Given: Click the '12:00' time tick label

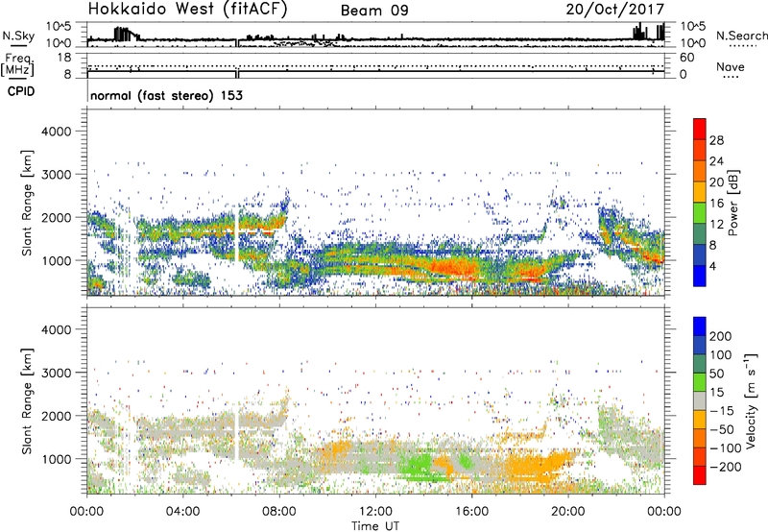Looking at the screenshot, I should pos(375,512).
